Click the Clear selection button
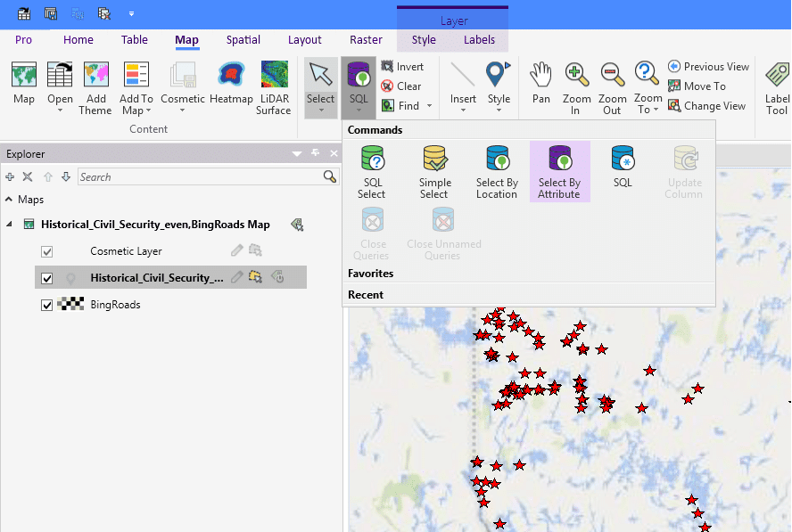Image resolution: width=792 pixels, height=532 pixels. [x=401, y=86]
